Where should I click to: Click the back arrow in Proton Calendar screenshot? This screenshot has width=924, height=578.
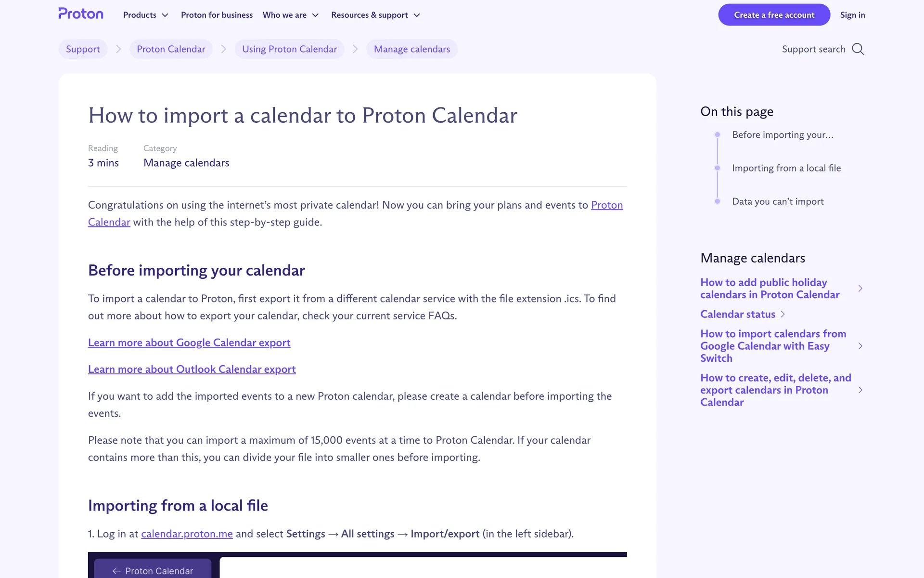116,571
